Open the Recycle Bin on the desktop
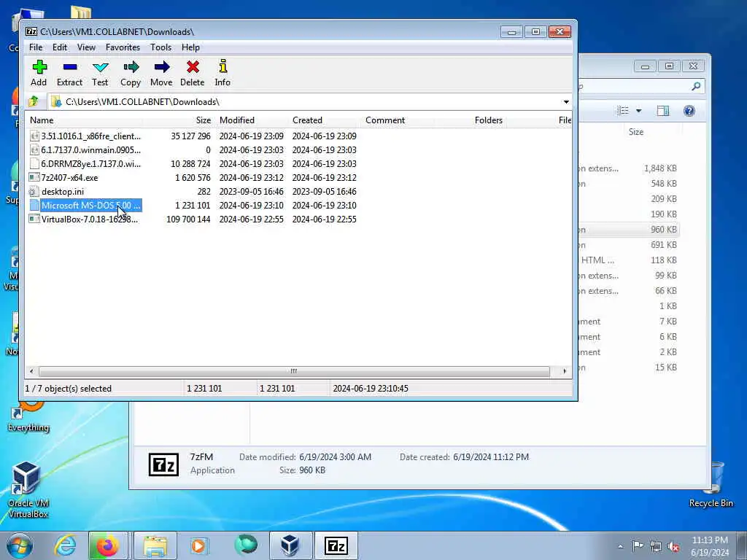This screenshot has height=560, width=747. 711,485
